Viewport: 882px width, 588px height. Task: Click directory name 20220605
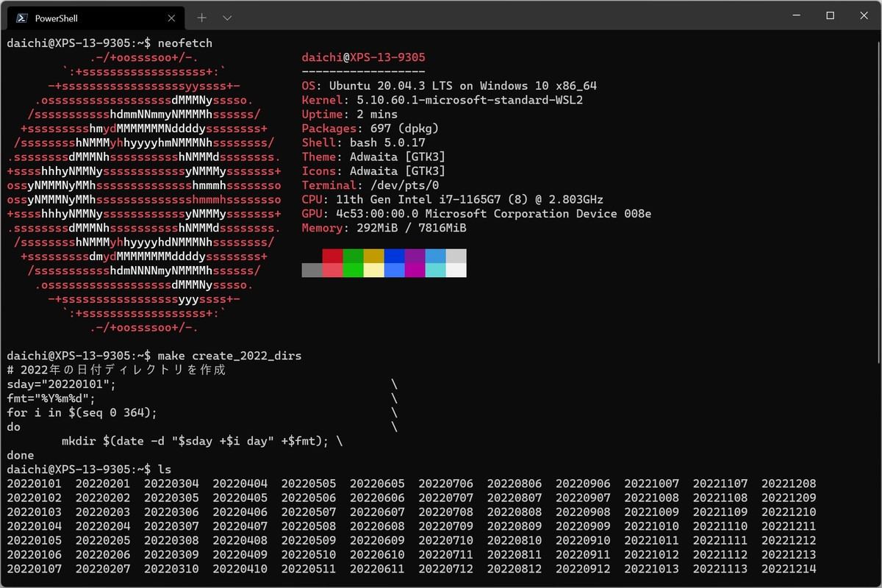(377, 484)
